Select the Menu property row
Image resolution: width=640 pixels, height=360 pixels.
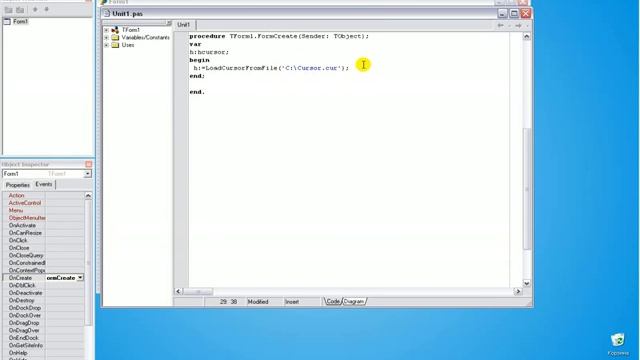click(44, 210)
